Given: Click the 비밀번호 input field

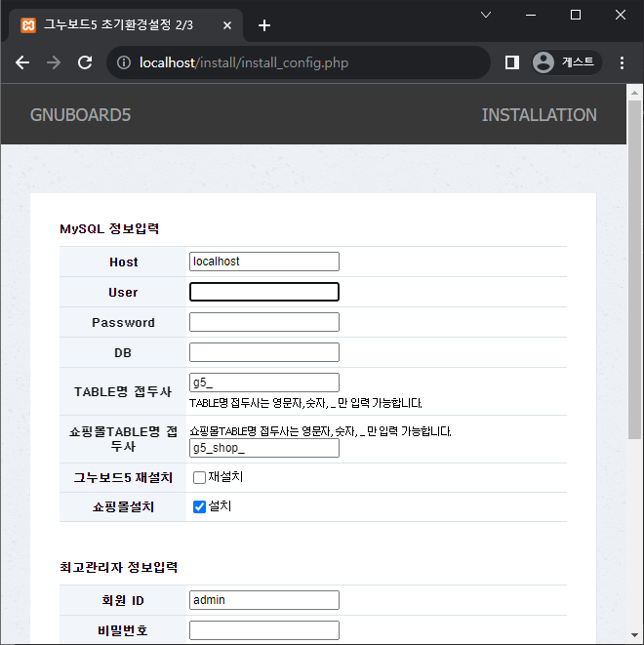Looking at the screenshot, I should 264,630.
